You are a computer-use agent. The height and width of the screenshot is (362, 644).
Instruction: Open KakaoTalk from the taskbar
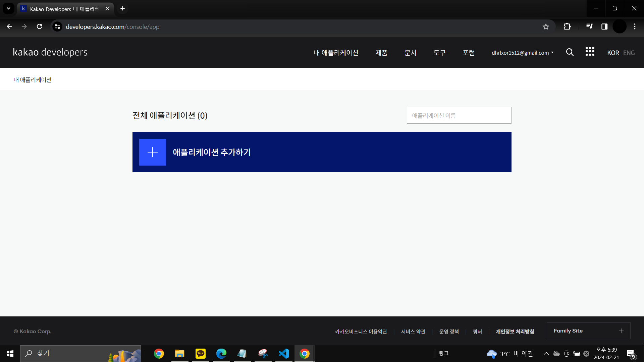pos(201,354)
